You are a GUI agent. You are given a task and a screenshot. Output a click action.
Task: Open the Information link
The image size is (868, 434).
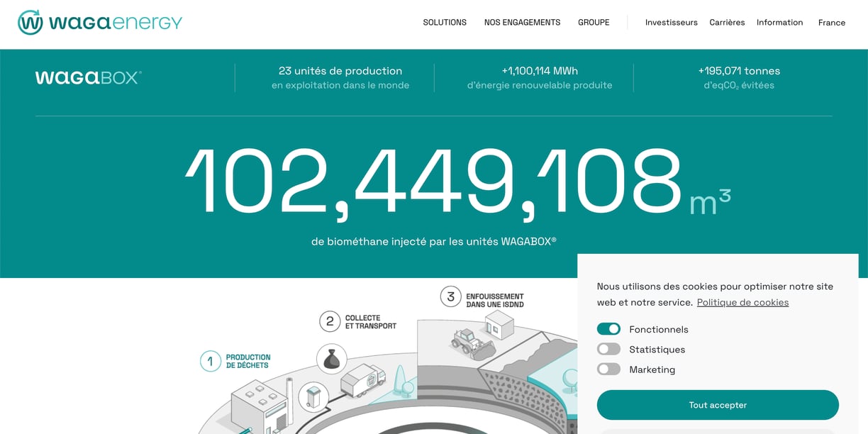click(x=779, y=23)
